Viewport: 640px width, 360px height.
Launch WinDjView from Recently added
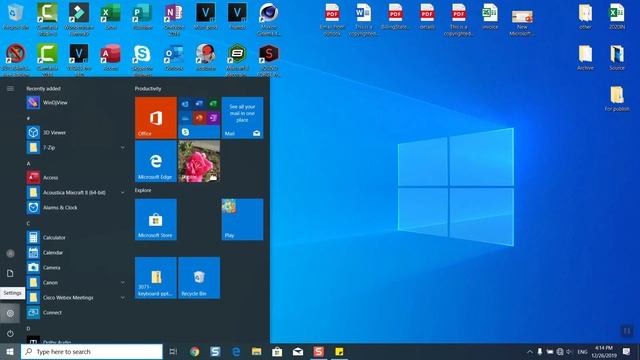[x=76, y=102]
